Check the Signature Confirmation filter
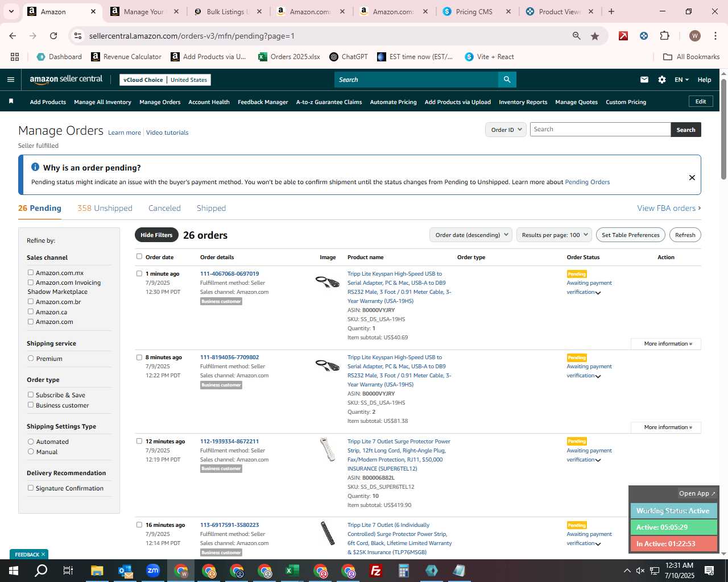Image resolution: width=728 pixels, height=582 pixels. (x=31, y=488)
